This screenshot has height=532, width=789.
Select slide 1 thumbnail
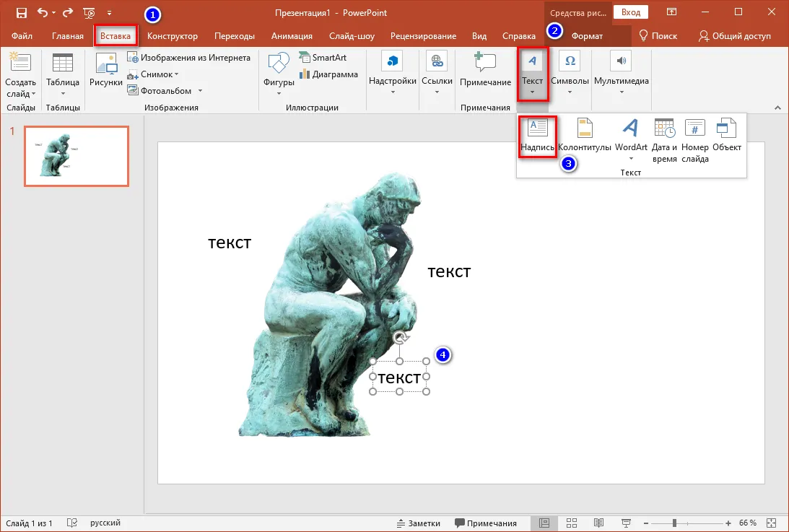click(77, 156)
